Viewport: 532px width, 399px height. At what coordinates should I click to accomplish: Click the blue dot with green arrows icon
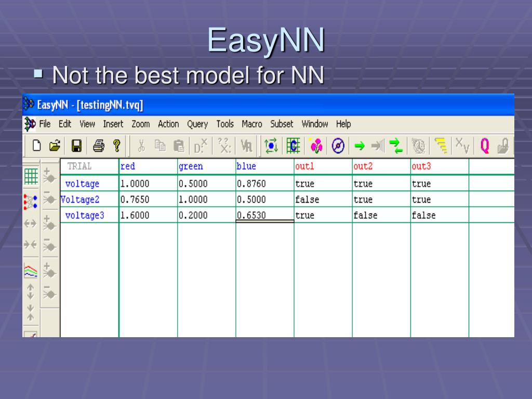click(271, 146)
